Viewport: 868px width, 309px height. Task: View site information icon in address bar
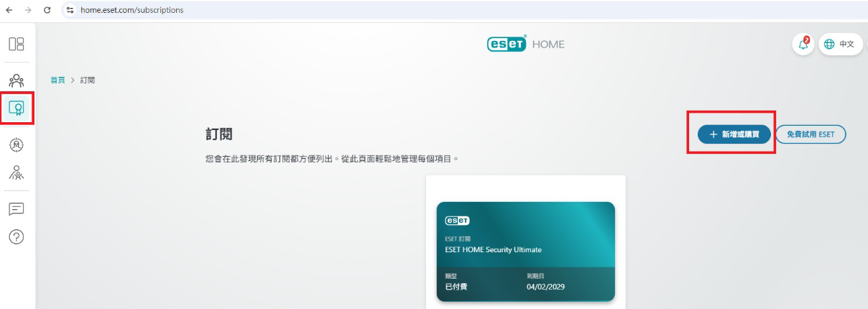pos(70,10)
